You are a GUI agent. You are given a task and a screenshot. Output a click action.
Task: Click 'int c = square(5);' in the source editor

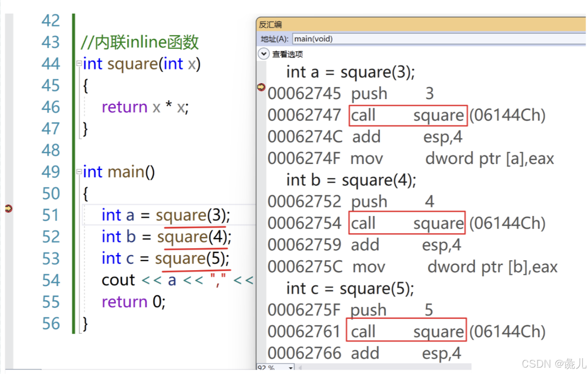166,259
